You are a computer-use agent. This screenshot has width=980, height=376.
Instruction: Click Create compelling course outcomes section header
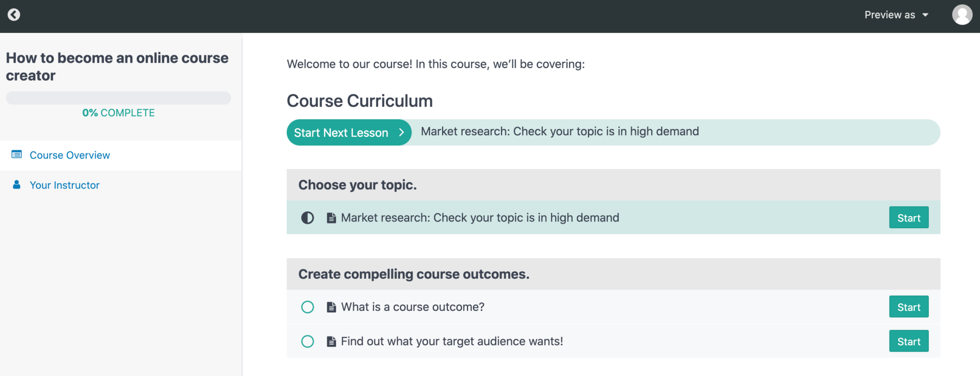(613, 274)
